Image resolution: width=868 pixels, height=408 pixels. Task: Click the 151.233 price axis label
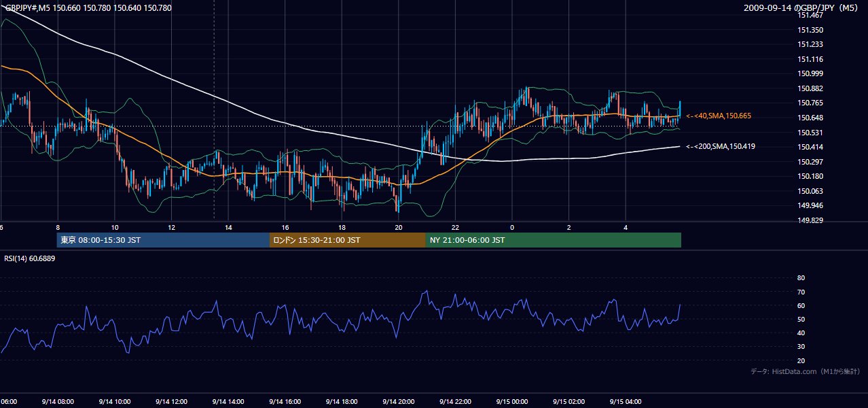click(x=810, y=44)
